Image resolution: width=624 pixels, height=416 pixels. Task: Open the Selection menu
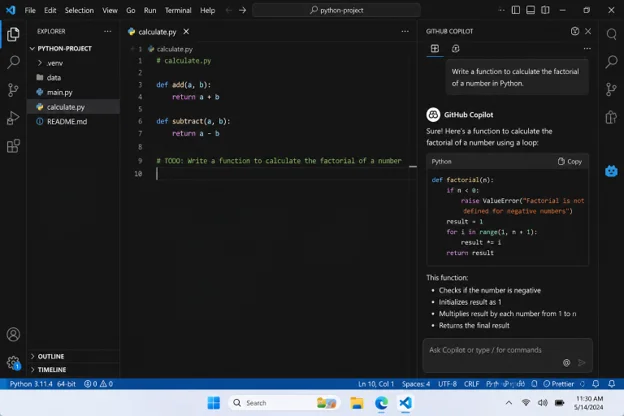[x=79, y=10]
